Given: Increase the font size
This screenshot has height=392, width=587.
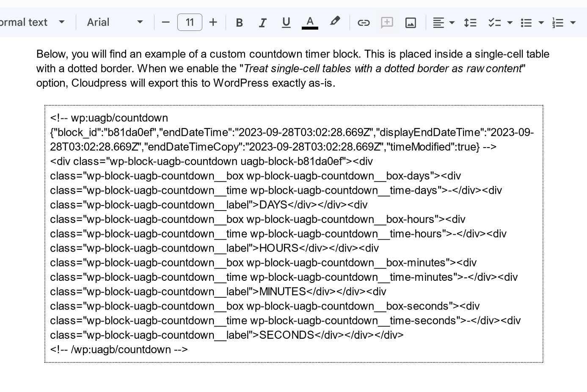Looking at the screenshot, I should click(213, 22).
